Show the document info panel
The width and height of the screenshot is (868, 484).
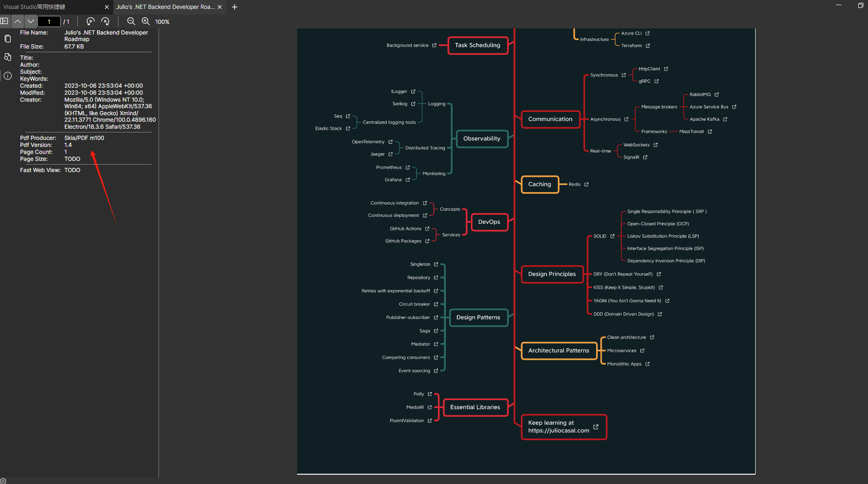(x=7, y=76)
